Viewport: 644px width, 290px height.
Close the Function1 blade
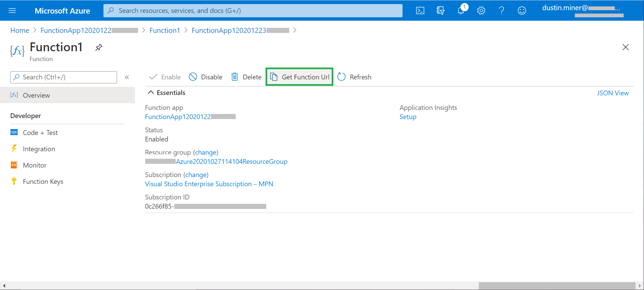coord(626,47)
